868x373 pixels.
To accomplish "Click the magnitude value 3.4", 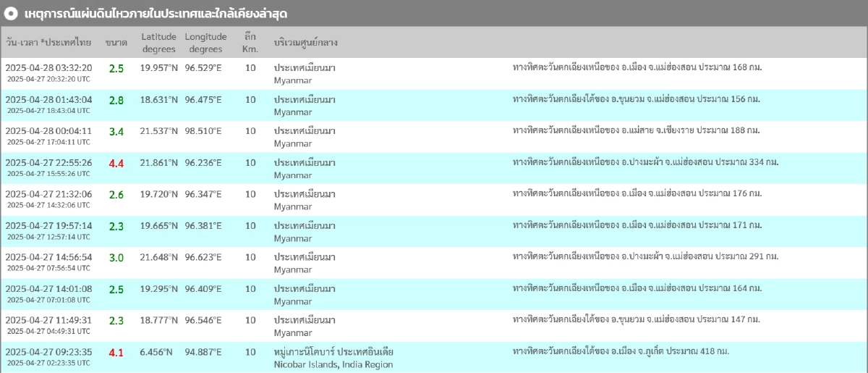I will [116, 132].
